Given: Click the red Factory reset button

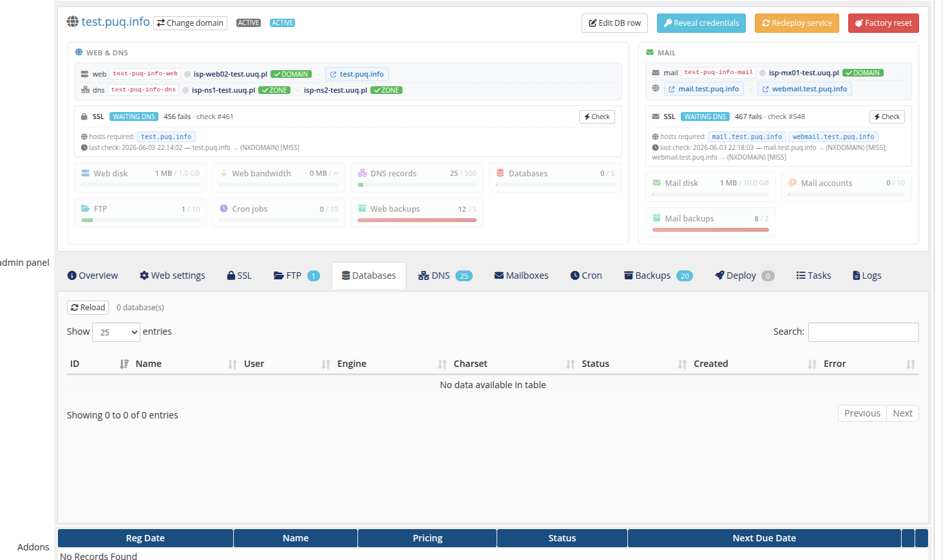Looking at the screenshot, I should coord(883,23).
